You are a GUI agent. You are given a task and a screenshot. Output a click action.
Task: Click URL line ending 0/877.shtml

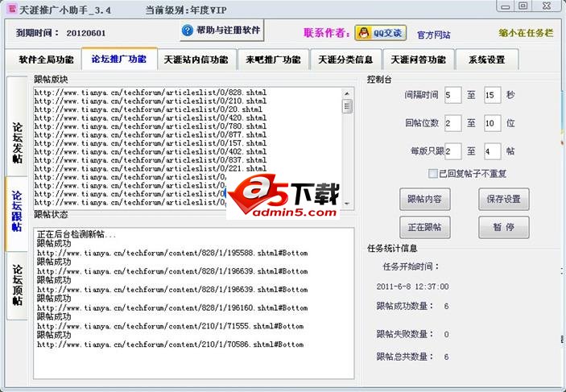151,134
